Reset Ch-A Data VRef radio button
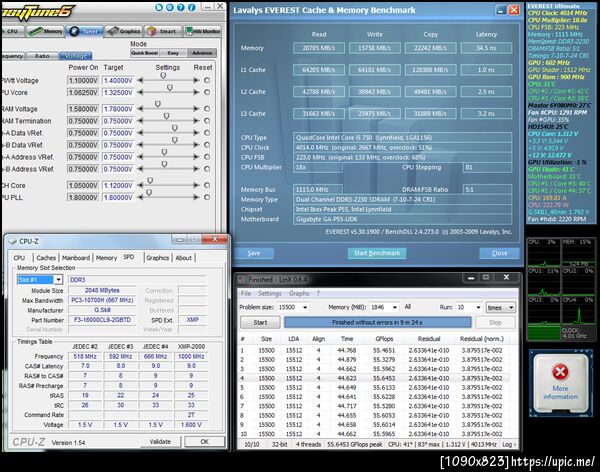 coord(207,133)
